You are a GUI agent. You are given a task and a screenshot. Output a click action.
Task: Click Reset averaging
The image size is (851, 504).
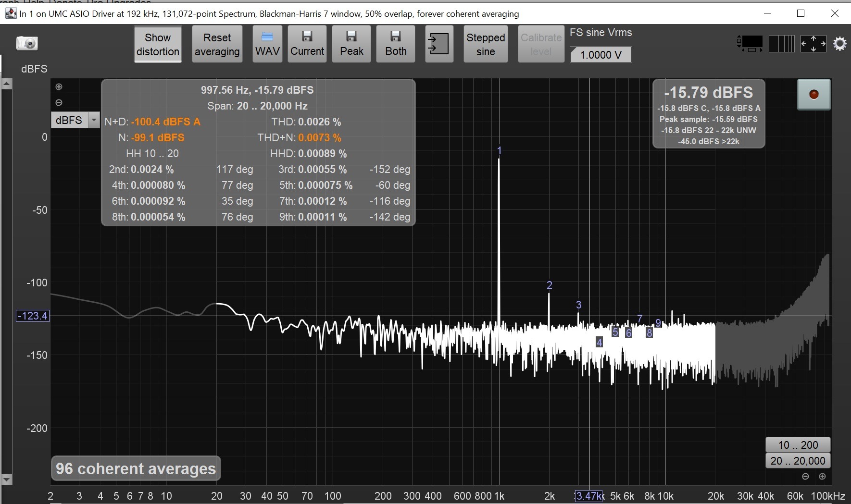(x=217, y=44)
